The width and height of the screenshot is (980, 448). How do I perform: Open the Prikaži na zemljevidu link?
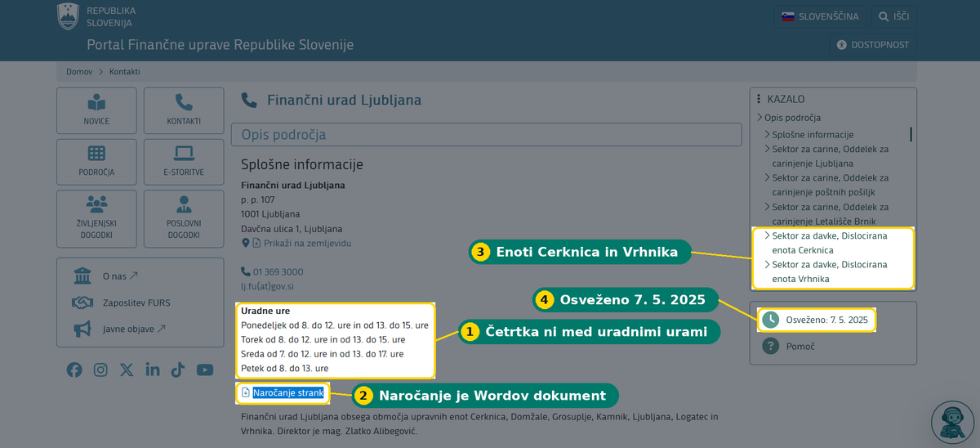307,244
